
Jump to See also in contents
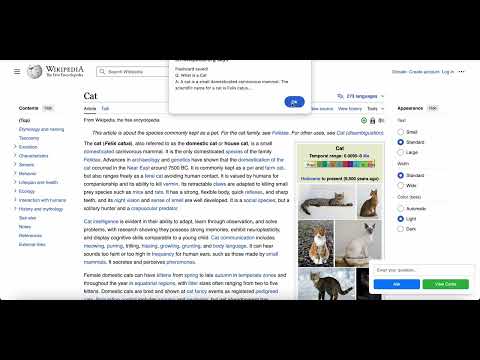click(x=27, y=218)
